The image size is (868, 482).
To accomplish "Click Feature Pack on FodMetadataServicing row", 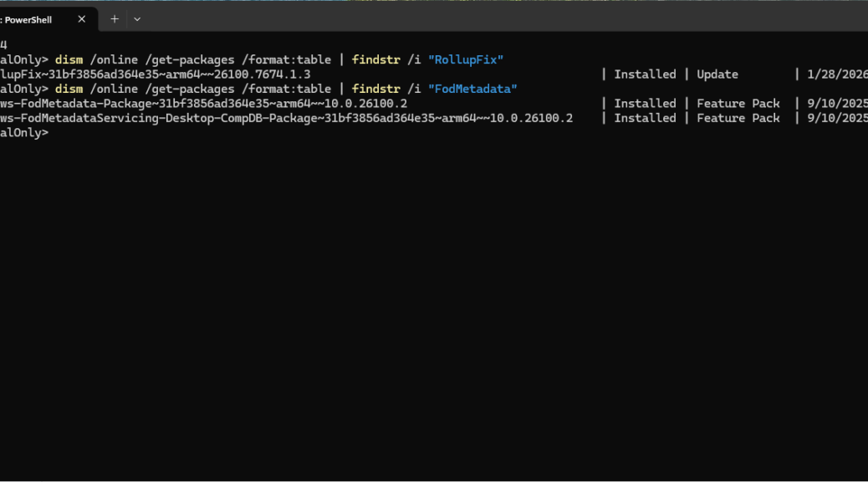I will (x=738, y=118).
